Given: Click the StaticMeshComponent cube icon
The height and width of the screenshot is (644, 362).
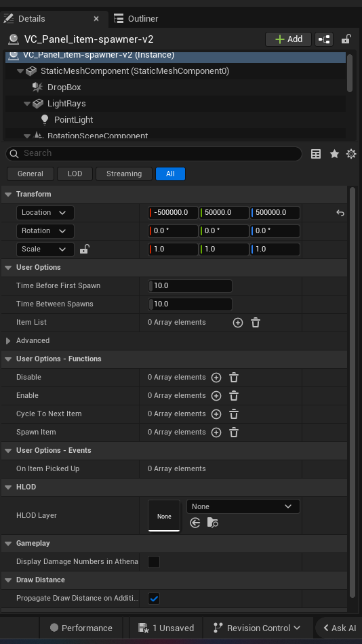Looking at the screenshot, I should tap(31, 71).
